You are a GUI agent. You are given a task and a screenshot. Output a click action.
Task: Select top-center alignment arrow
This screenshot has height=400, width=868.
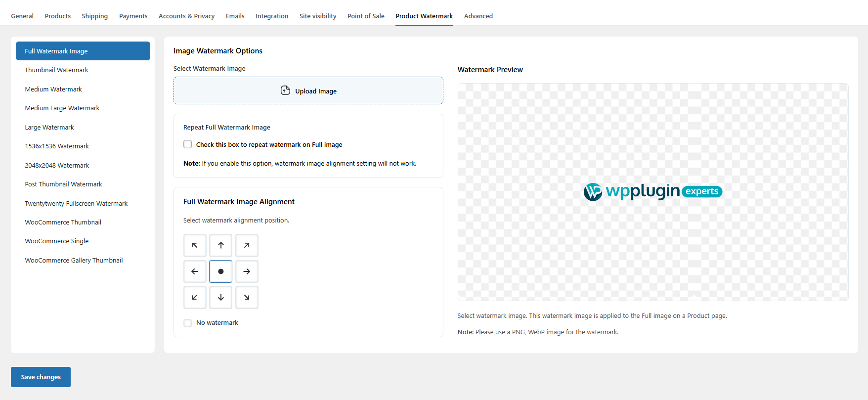[x=220, y=245]
